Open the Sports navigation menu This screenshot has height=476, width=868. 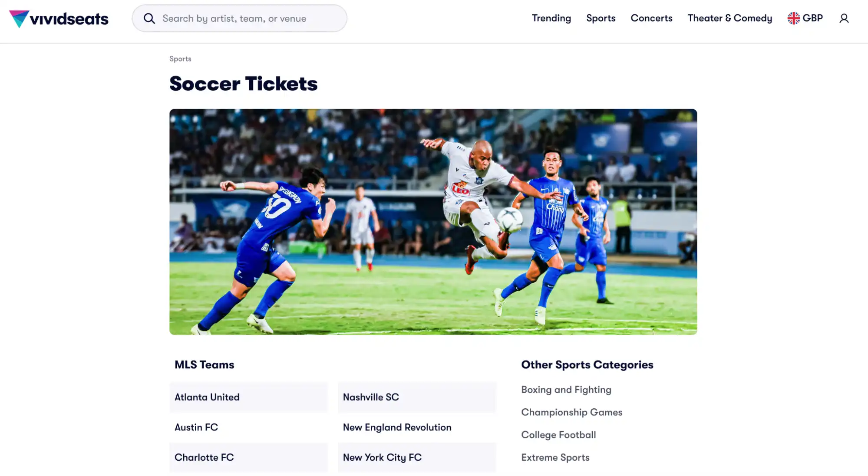601,18
